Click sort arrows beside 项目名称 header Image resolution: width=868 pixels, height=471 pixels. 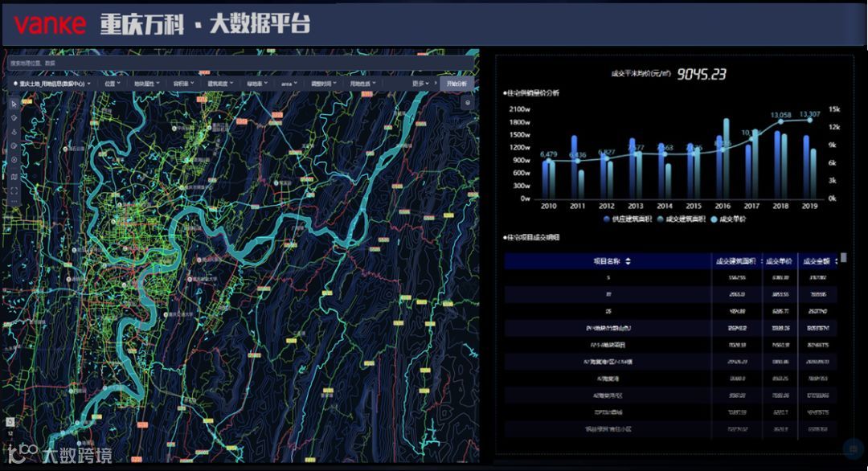click(628, 261)
